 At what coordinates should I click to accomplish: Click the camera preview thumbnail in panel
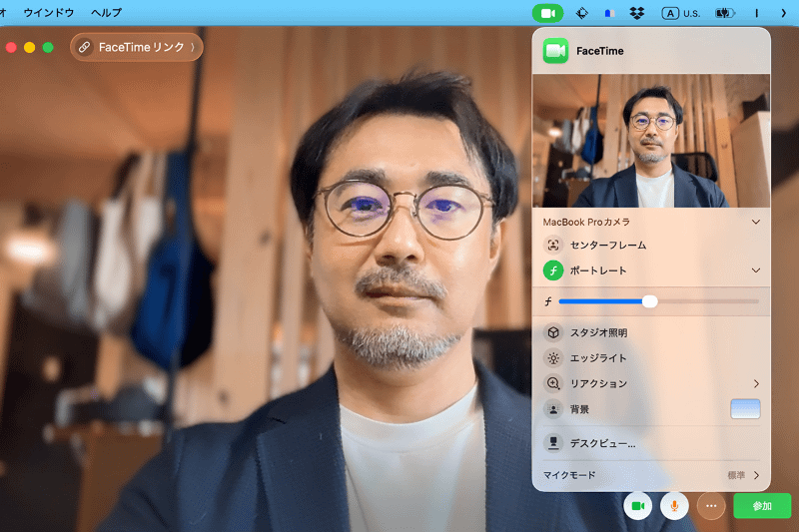click(651, 141)
